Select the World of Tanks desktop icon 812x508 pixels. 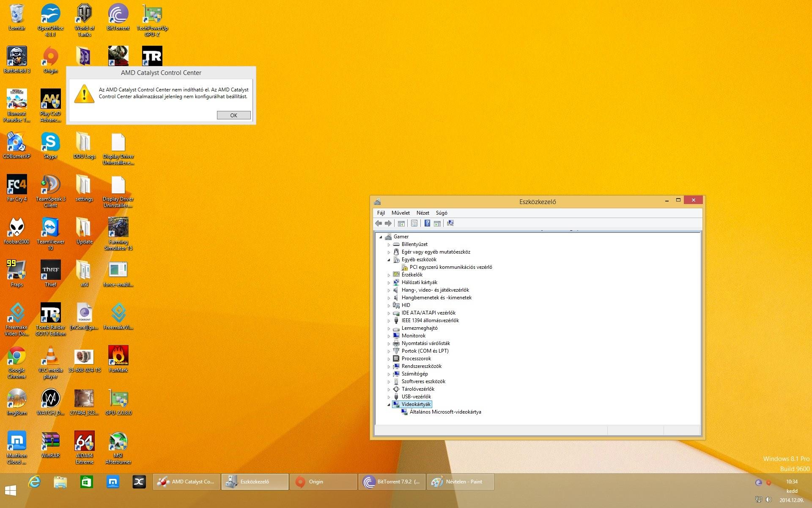(84, 20)
